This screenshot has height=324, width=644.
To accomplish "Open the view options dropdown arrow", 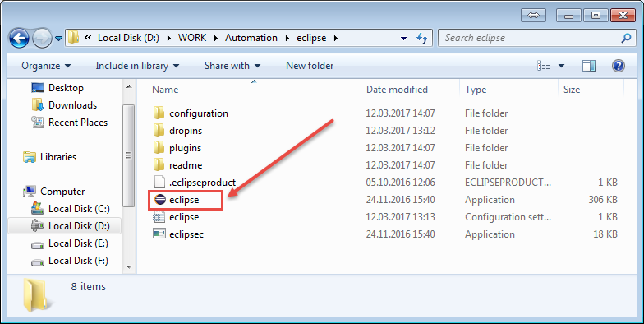I will coord(561,66).
